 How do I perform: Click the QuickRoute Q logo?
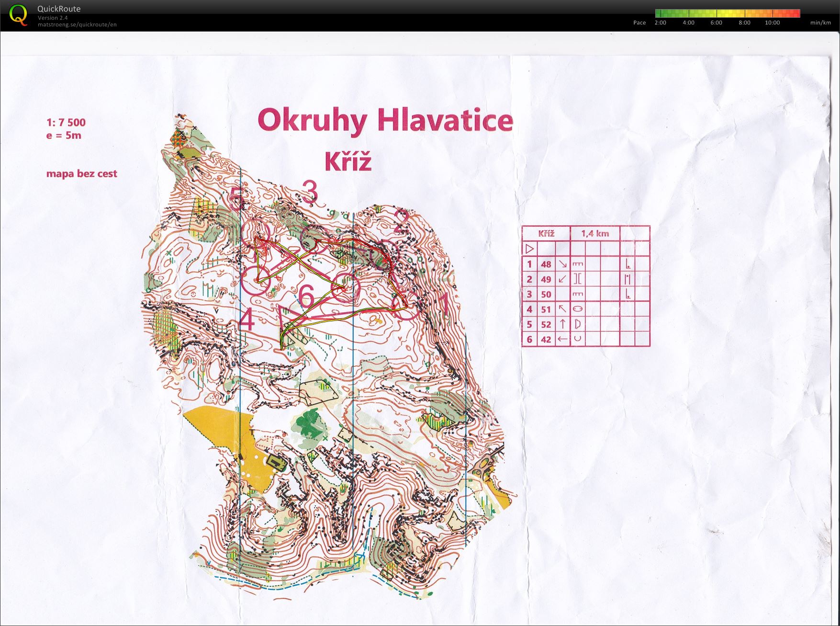point(18,15)
